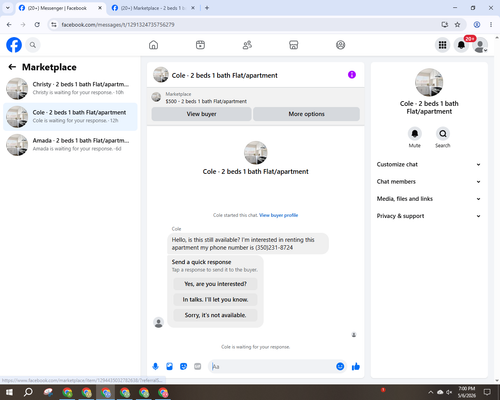Open the Marketplace storefront icon
The image size is (500, 400).
tap(294, 45)
